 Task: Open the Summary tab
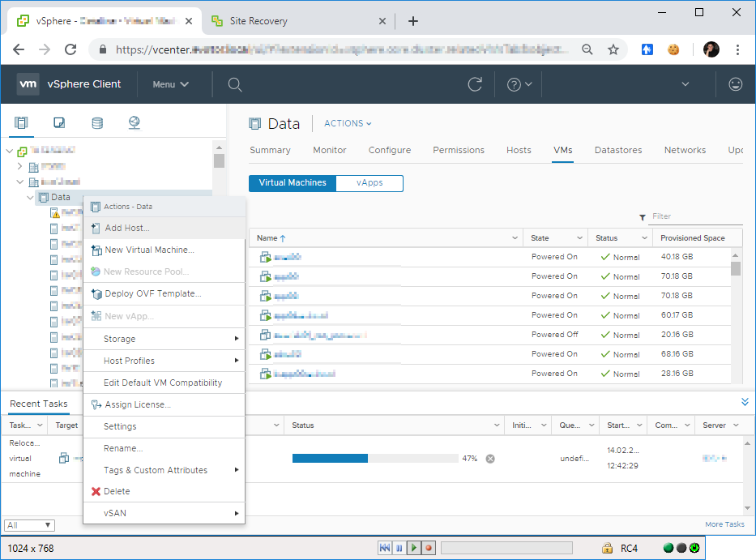tap(270, 150)
